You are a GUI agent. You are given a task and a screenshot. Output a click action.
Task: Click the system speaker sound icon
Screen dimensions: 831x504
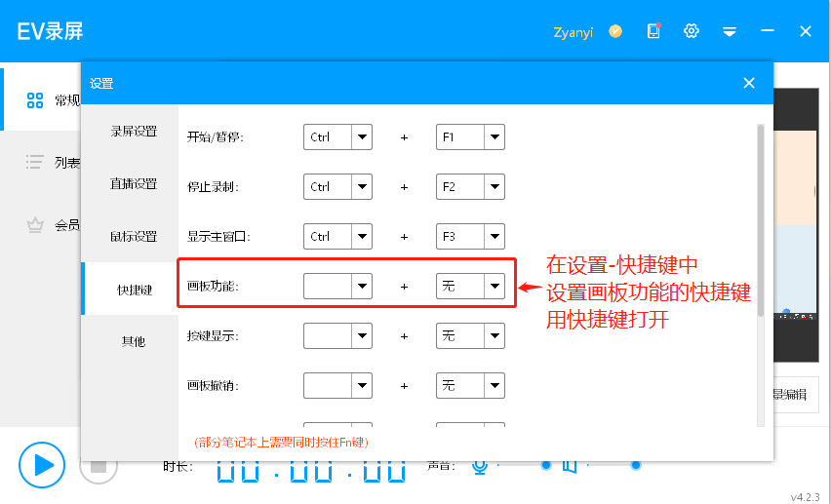click(x=570, y=466)
